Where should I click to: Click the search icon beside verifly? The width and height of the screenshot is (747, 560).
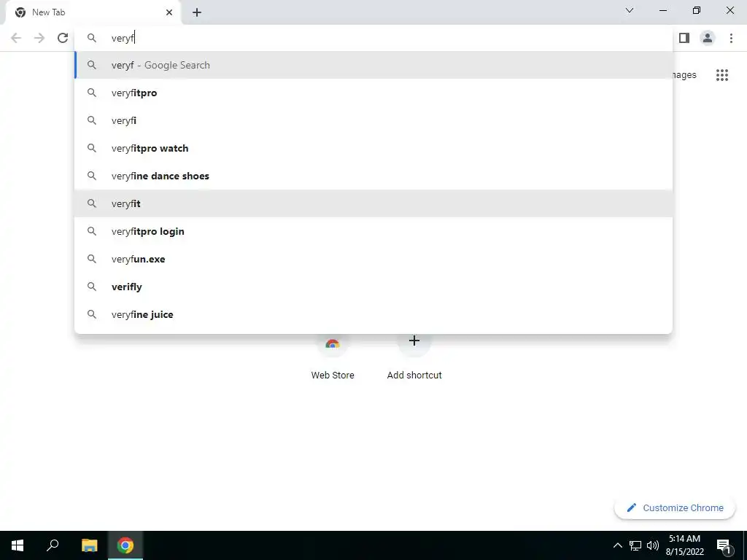(x=92, y=287)
